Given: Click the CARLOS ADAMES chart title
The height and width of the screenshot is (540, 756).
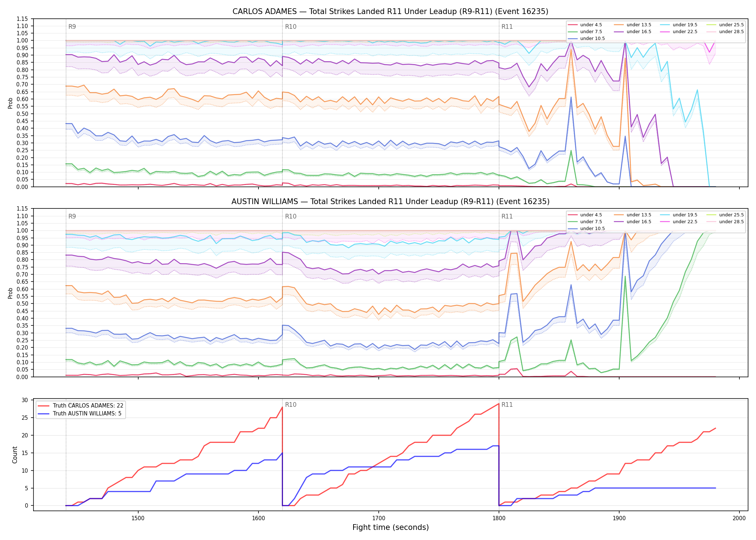Looking at the screenshot, I should [390, 12].
